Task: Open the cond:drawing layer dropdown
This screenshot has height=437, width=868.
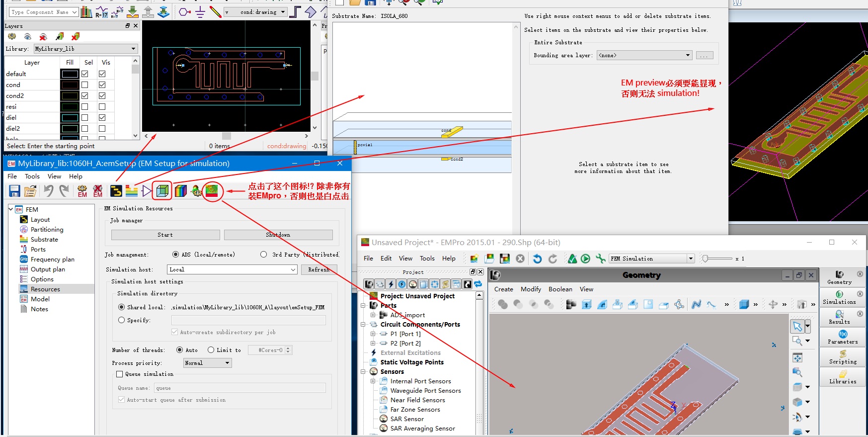Action: click(x=255, y=12)
